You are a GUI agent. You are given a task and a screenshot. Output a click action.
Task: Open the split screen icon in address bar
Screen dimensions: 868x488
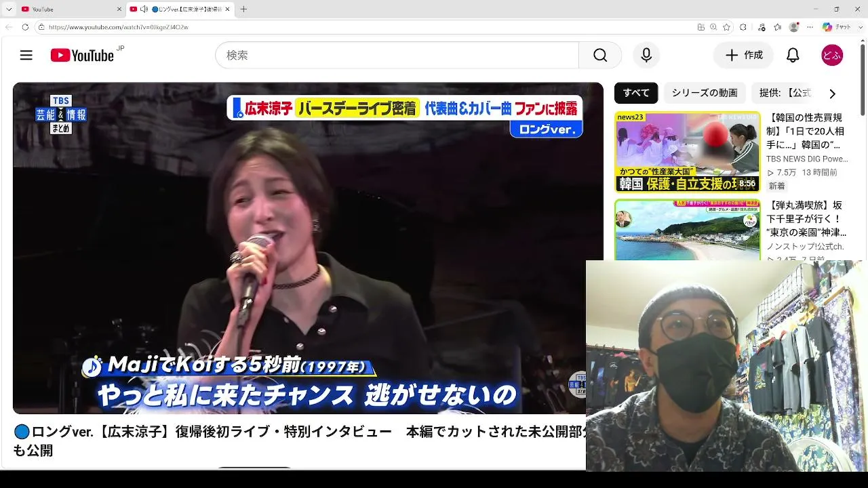pos(701,27)
